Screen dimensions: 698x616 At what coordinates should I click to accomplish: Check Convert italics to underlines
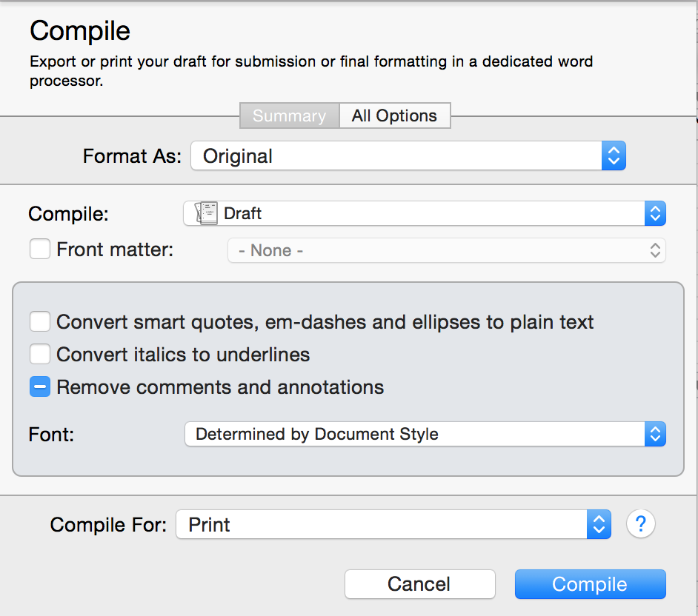tap(40, 355)
